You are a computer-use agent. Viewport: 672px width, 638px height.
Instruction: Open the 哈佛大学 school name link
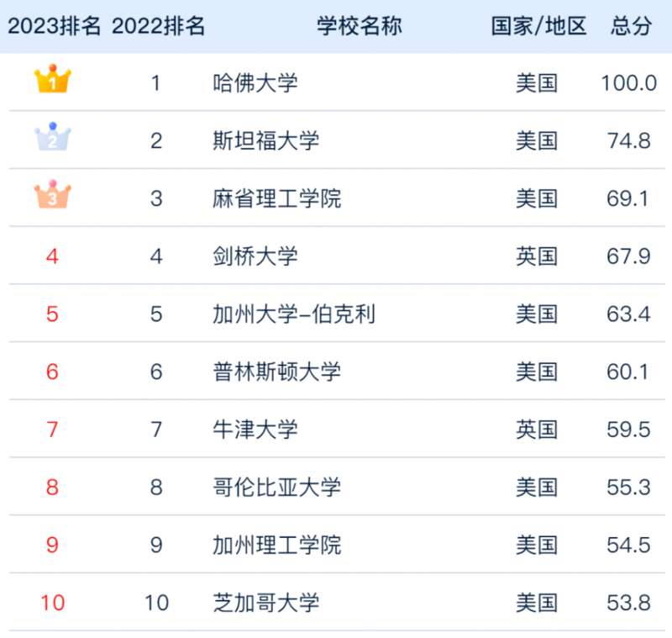[x=255, y=82]
